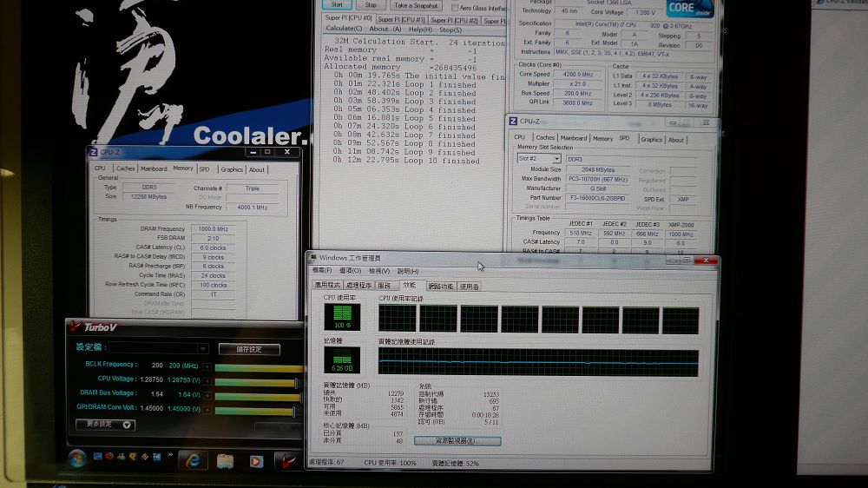Select Super PI [CPU #0] tab

click(x=348, y=18)
